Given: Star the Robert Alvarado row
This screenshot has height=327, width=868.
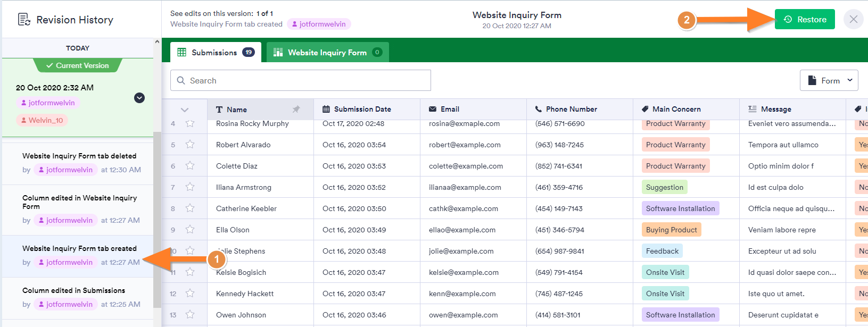Looking at the screenshot, I should [x=190, y=145].
